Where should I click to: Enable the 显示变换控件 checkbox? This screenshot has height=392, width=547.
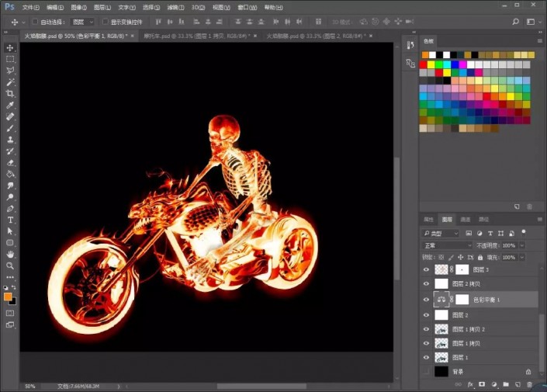105,22
